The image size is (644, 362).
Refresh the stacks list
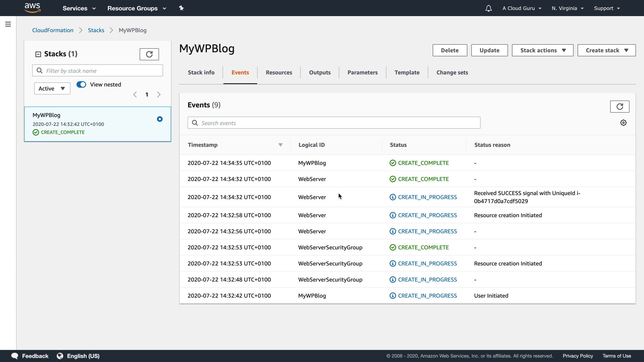(149, 54)
